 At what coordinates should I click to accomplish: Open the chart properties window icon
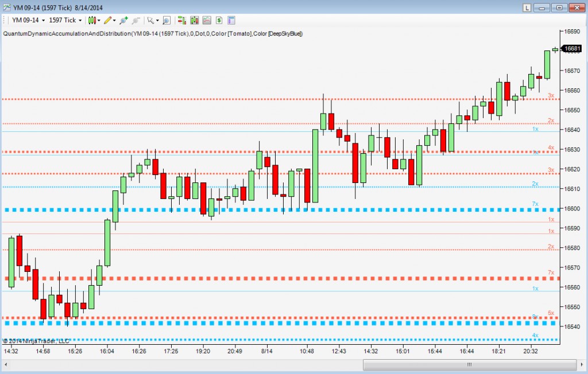pyautogui.click(x=231, y=20)
